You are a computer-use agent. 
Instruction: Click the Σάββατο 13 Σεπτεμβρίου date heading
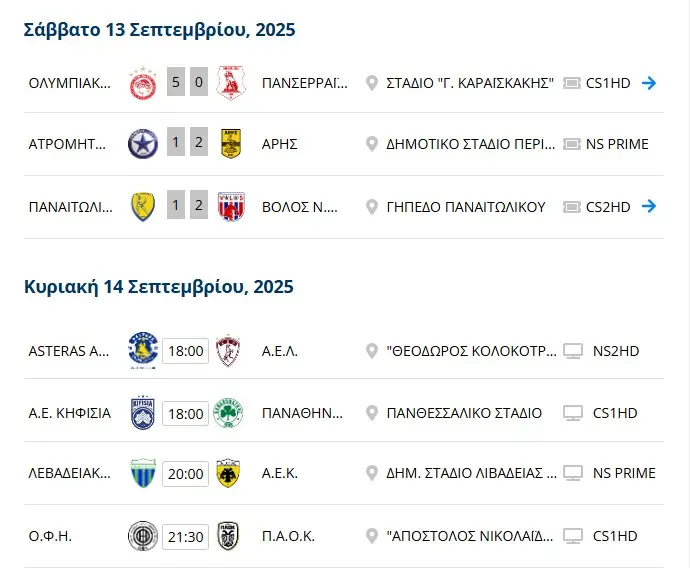pyautogui.click(x=159, y=30)
